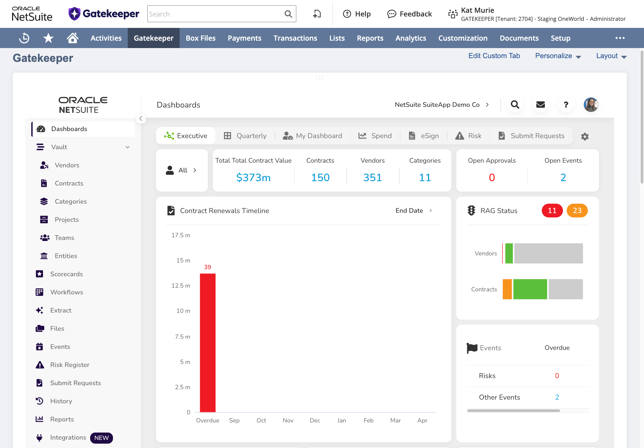Focus the NetSuite global Search field
Screen dimensions: 644x448
(x=215, y=14)
